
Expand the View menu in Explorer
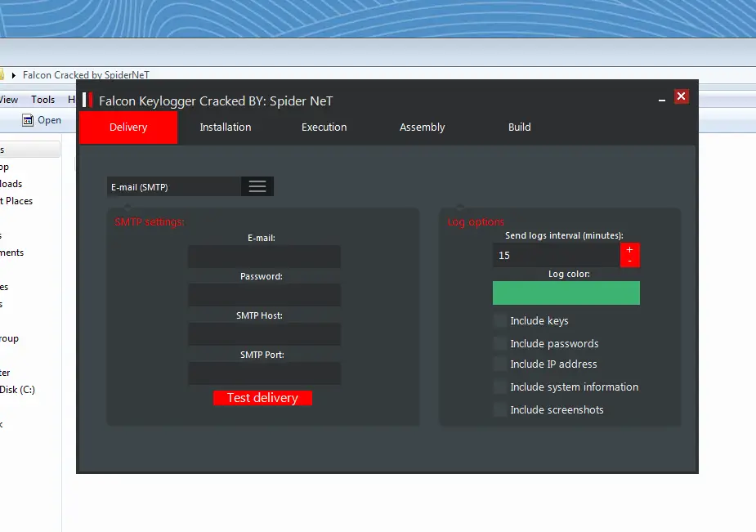coord(7,99)
